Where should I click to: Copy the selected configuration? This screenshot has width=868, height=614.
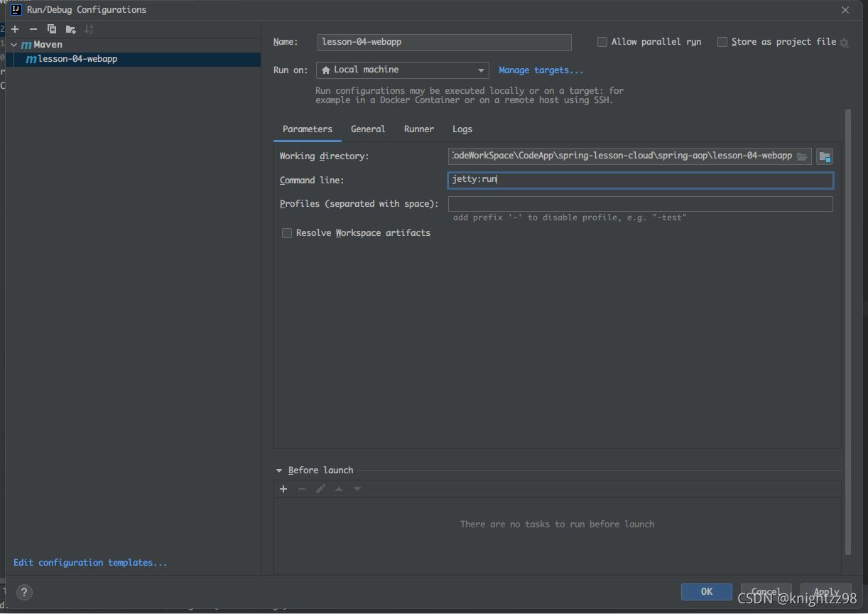click(x=52, y=29)
